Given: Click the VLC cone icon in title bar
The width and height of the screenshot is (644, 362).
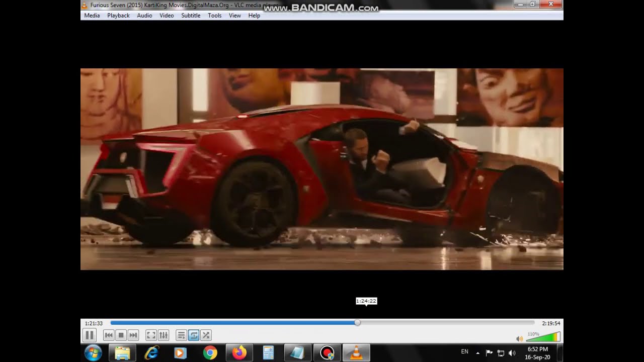Looking at the screenshot, I should pos(85,5).
